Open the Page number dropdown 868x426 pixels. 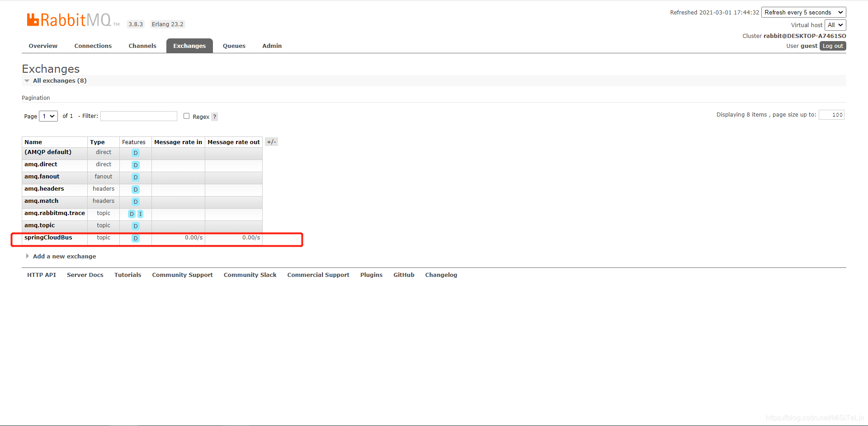[48, 116]
